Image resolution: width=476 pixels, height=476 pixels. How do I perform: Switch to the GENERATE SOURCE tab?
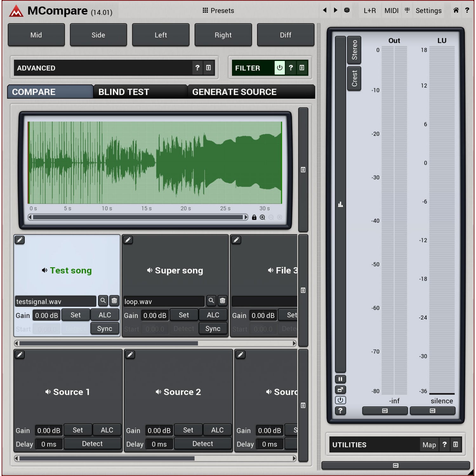pyautogui.click(x=251, y=92)
